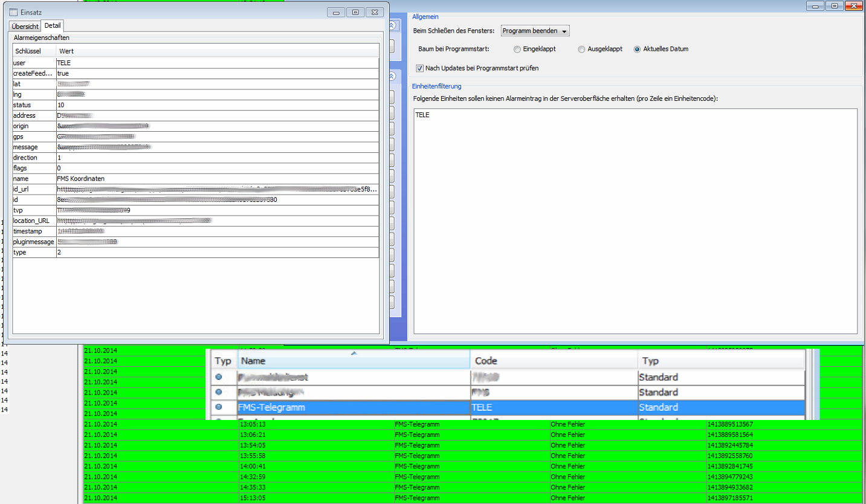The width and height of the screenshot is (866, 504).
Task: Collapse top panel with double-chevron button
Action: pyautogui.click(x=392, y=25)
